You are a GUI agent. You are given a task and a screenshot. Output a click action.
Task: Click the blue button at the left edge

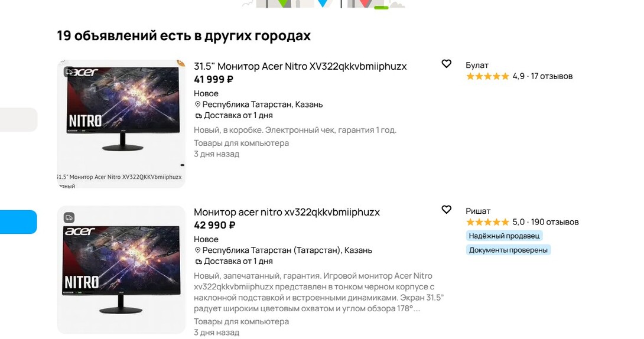click(x=18, y=222)
